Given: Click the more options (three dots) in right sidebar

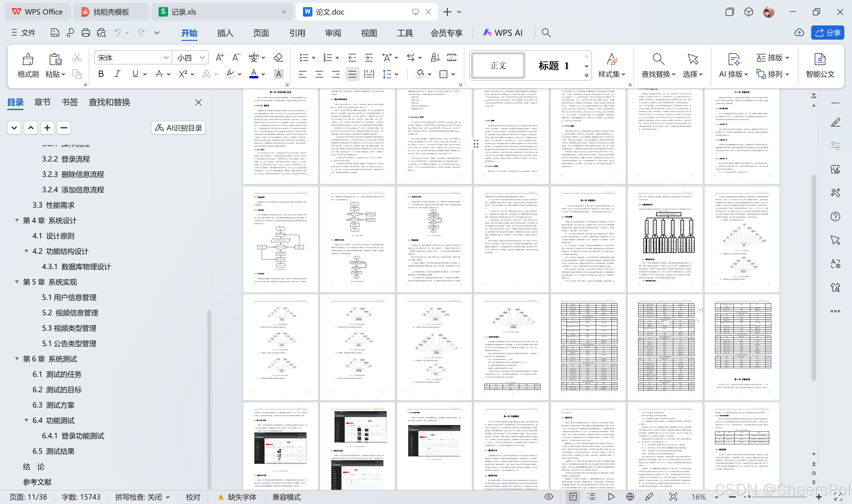Looking at the screenshot, I should [x=835, y=311].
